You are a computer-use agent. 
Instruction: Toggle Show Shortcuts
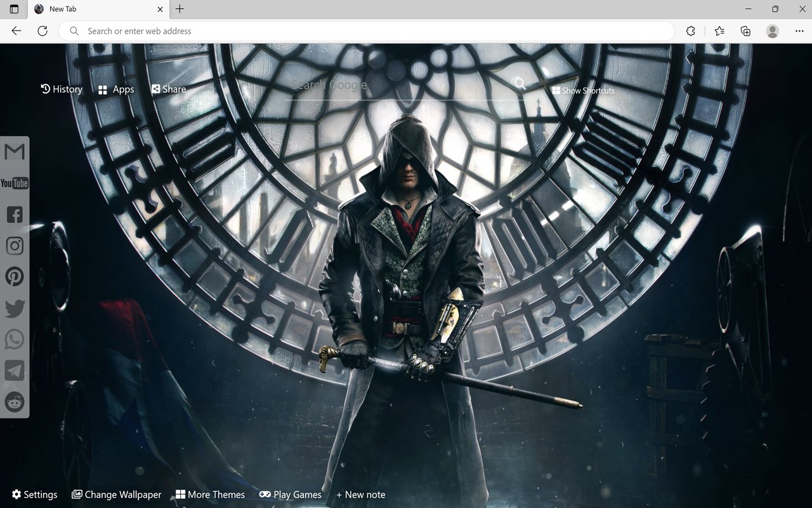point(583,91)
